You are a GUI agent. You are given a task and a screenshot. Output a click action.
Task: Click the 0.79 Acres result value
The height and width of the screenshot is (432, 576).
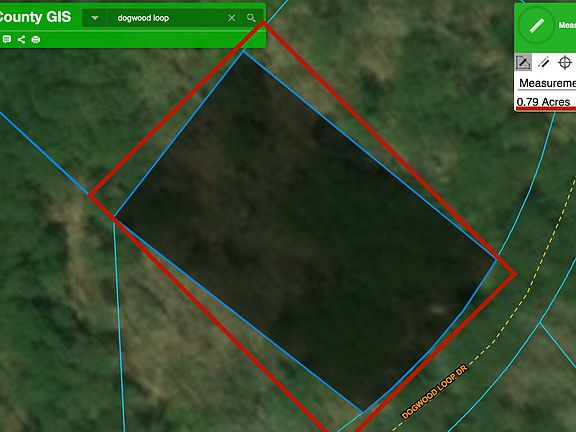(543, 102)
